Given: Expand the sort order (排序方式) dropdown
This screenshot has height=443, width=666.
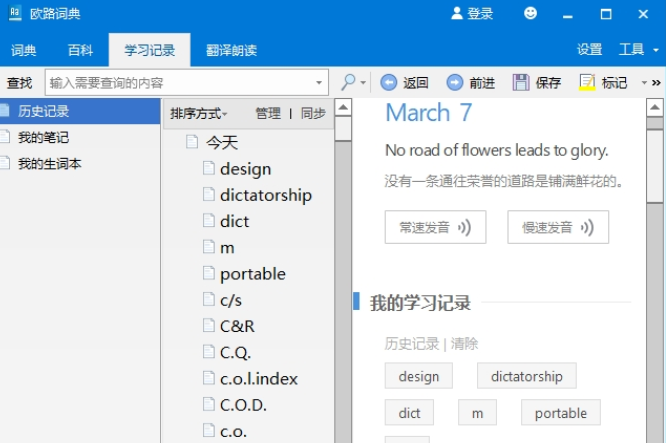Looking at the screenshot, I should 199,114.
